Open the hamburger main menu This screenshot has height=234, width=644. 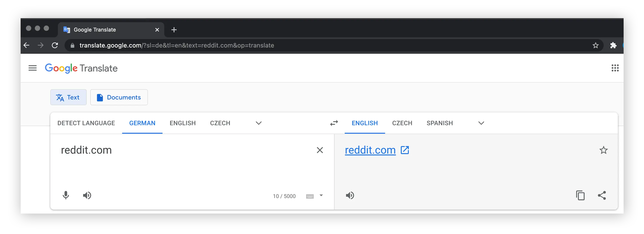click(x=33, y=68)
